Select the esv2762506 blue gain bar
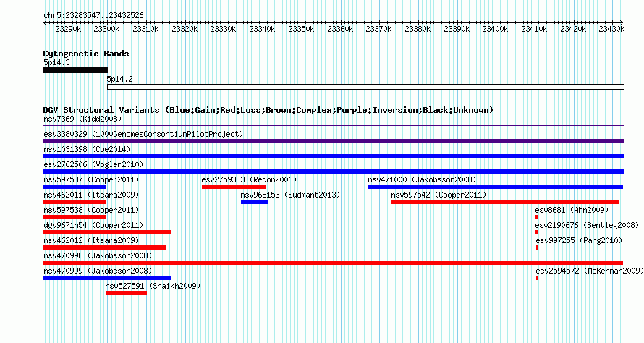The height and width of the screenshot is (343, 644). 333,171
